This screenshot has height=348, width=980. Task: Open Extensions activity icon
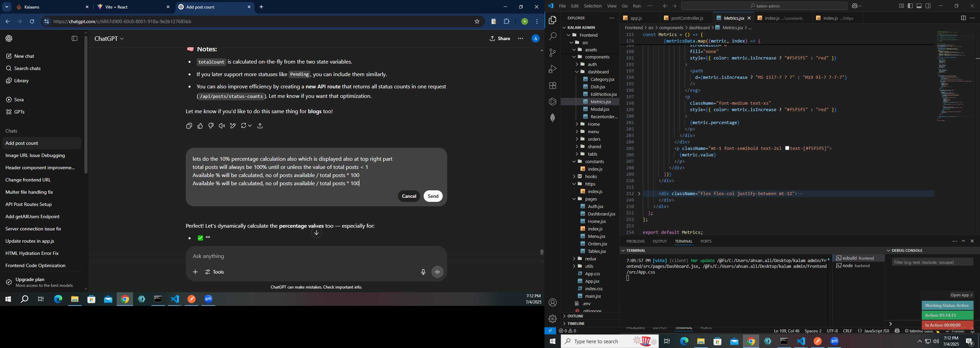pos(552,86)
